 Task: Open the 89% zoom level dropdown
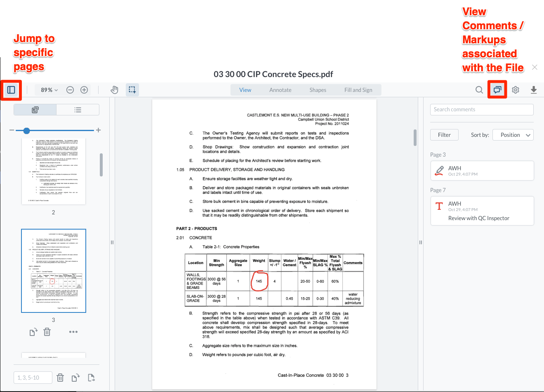point(49,90)
